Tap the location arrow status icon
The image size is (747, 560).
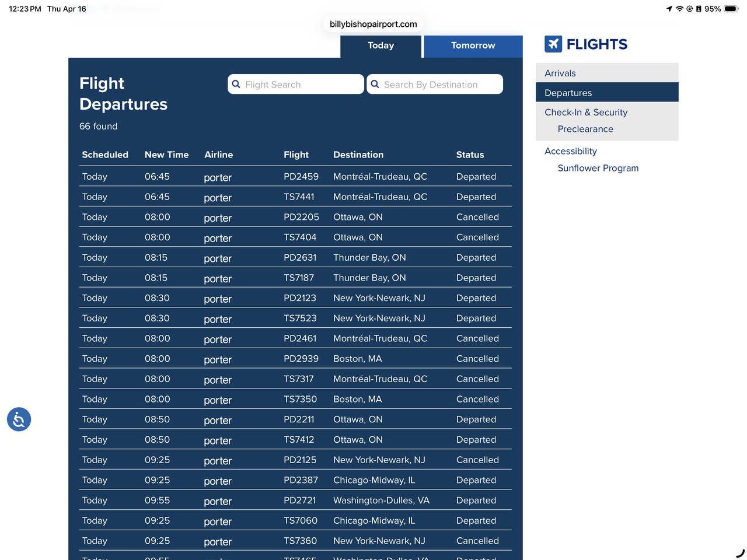tap(669, 9)
